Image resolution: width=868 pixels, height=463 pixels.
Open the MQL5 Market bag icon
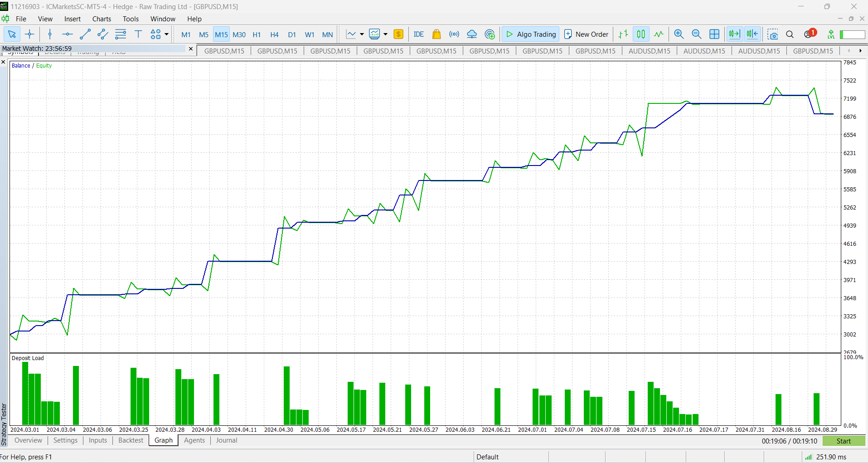436,34
